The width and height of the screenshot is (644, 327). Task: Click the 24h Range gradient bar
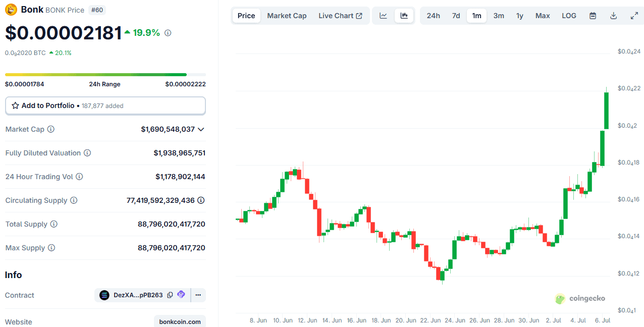(x=104, y=74)
